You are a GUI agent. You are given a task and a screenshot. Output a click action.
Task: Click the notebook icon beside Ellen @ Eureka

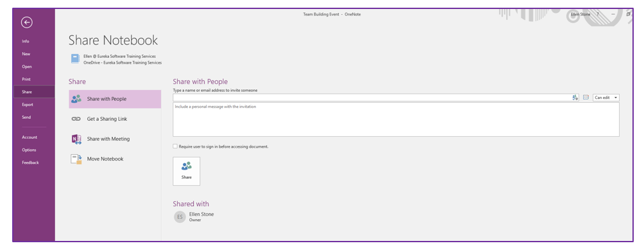(x=75, y=59)
